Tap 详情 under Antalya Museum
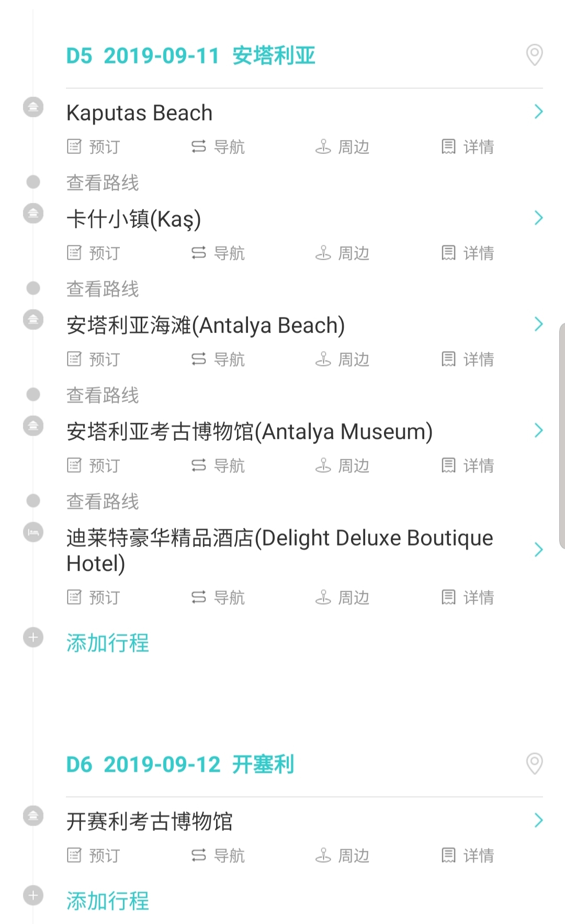Screen dimensions: 565x924 [468, 465]
